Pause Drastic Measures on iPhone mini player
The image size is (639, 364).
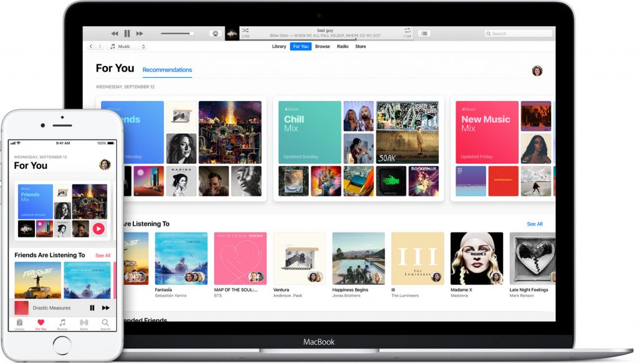92,308
